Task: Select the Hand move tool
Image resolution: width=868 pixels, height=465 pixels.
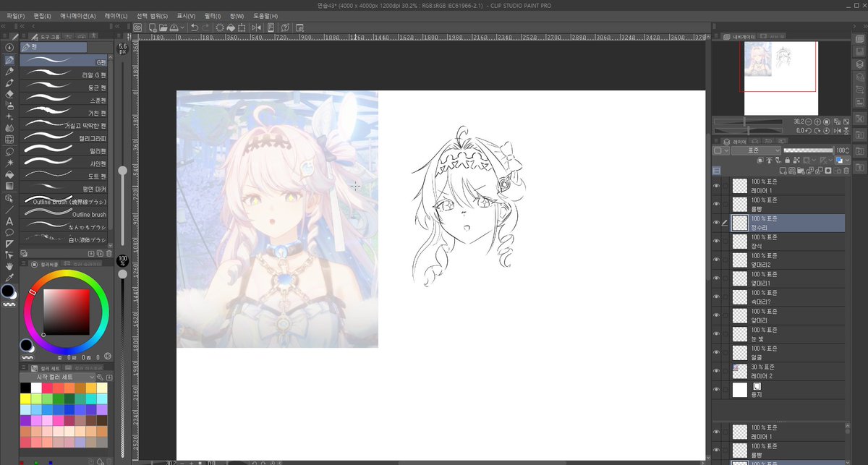Action: click(x=9, y=266)
